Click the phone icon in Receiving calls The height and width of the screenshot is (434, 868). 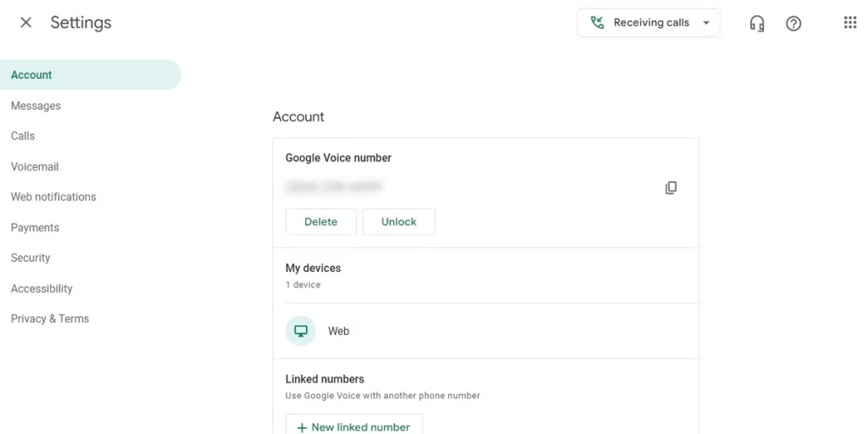[x=598, y=23]
